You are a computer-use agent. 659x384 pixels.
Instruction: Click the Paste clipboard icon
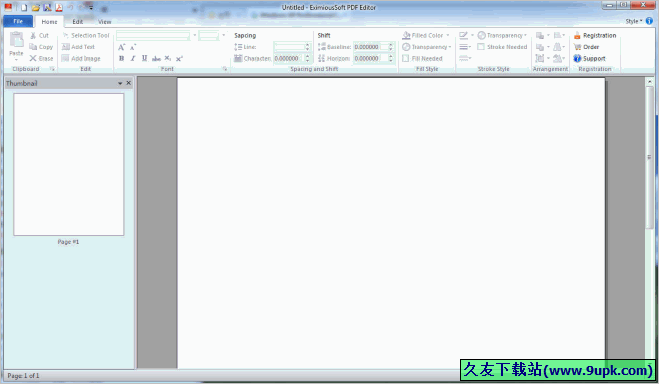16,40
